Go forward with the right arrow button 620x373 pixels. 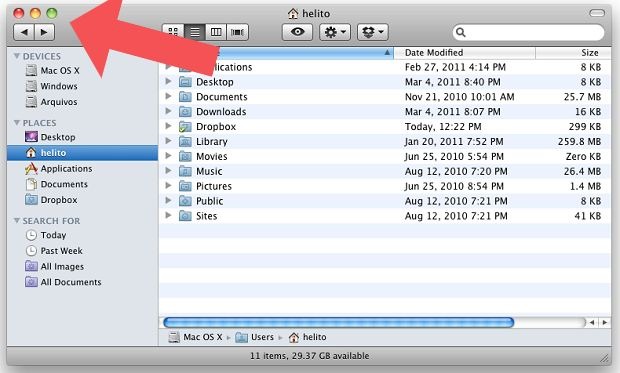44,32
